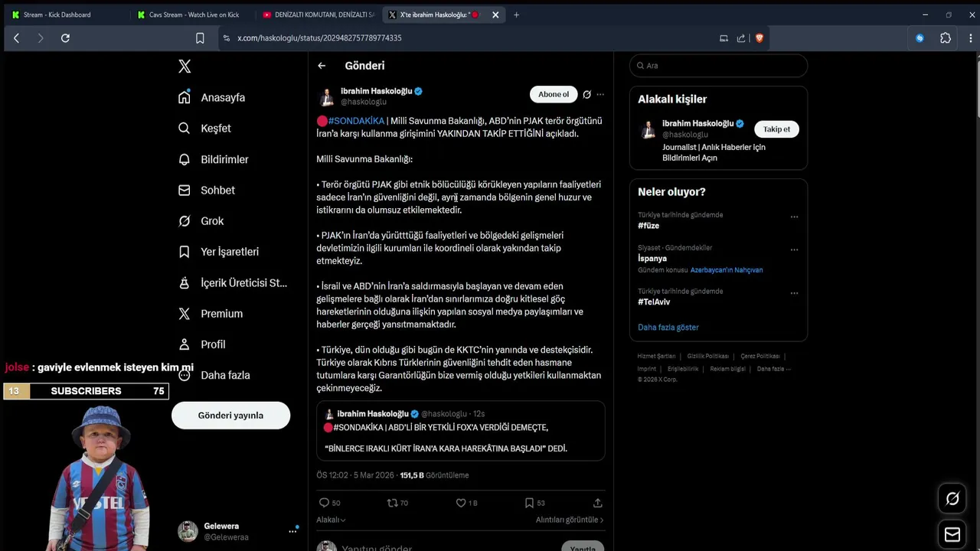This screenshot has width=980, height=551.
Task: Open the quoted İbrahim Haskoloğlu post
Action: (x=461, y=431)
